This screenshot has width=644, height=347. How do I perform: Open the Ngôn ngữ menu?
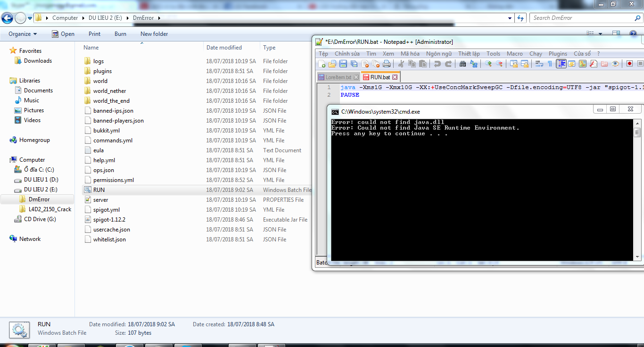click(x=438, y=54)
